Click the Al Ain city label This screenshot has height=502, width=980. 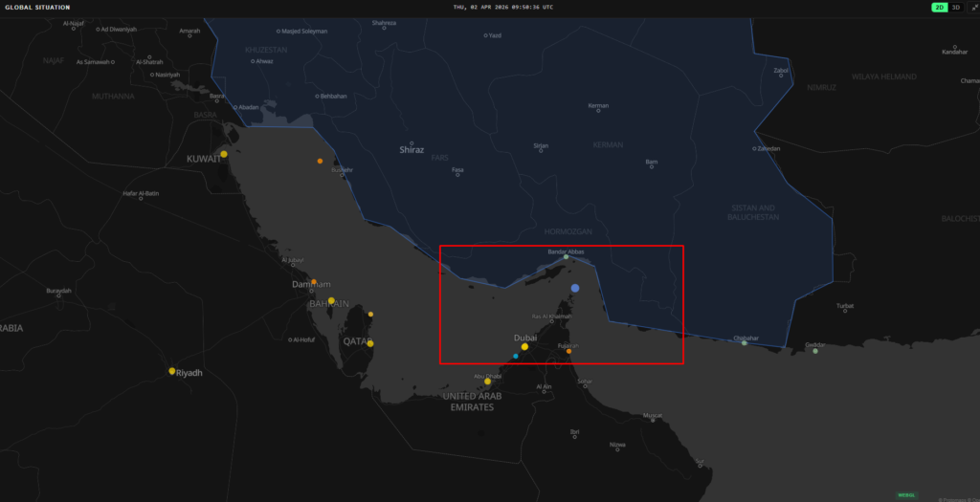pos(544,386)
